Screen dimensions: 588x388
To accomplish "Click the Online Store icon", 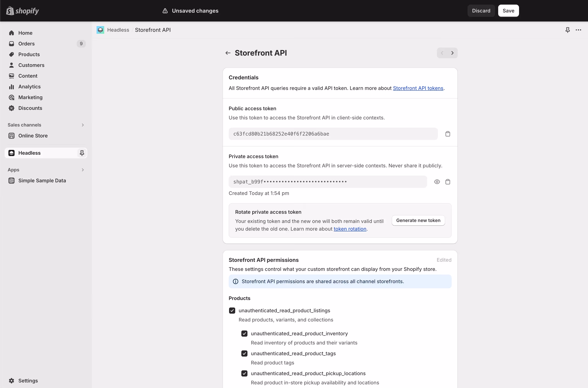I will click(11, 136).
